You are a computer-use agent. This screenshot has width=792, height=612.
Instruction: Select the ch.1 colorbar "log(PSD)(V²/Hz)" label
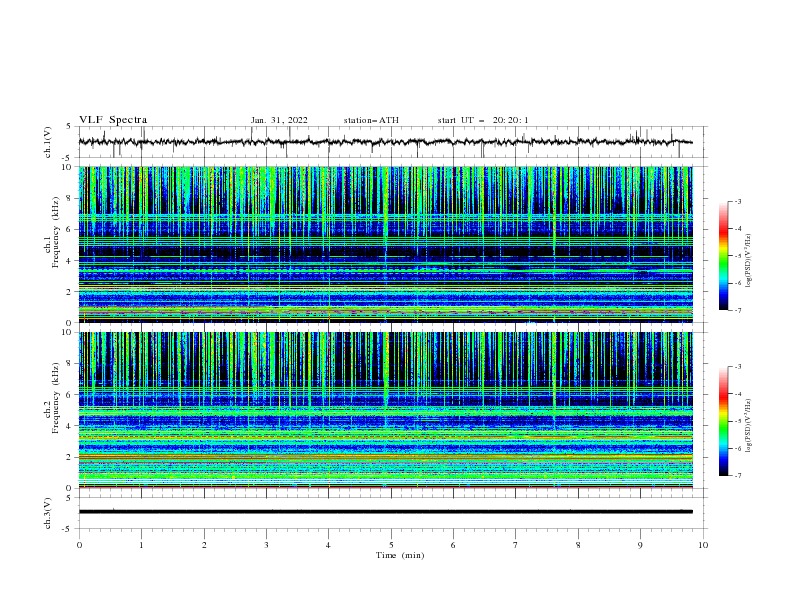749,261
